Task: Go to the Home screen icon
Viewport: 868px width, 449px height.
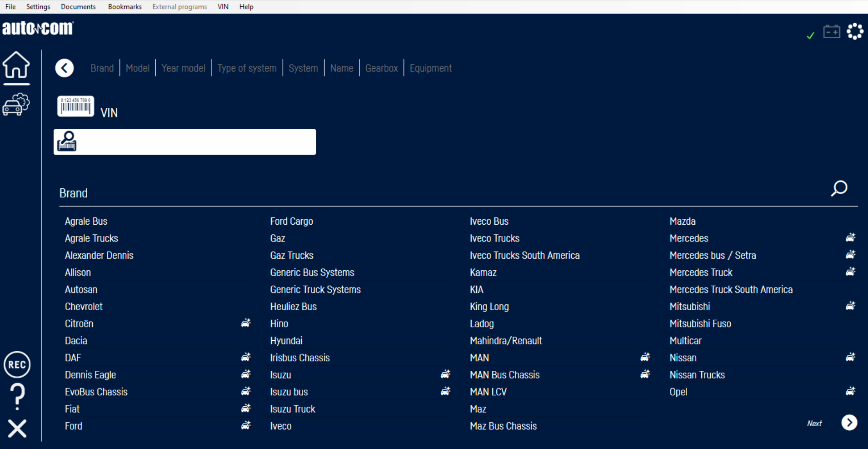Action: click(16, 65)
